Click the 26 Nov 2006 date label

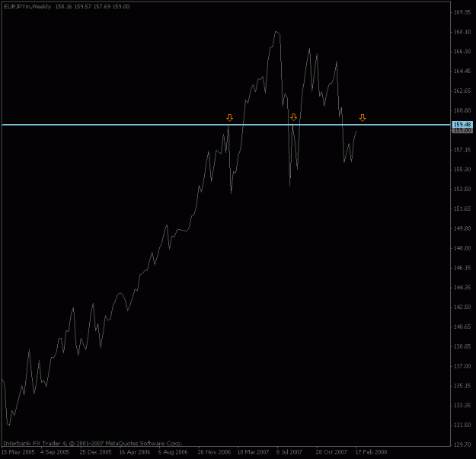[x=214, y=452]
